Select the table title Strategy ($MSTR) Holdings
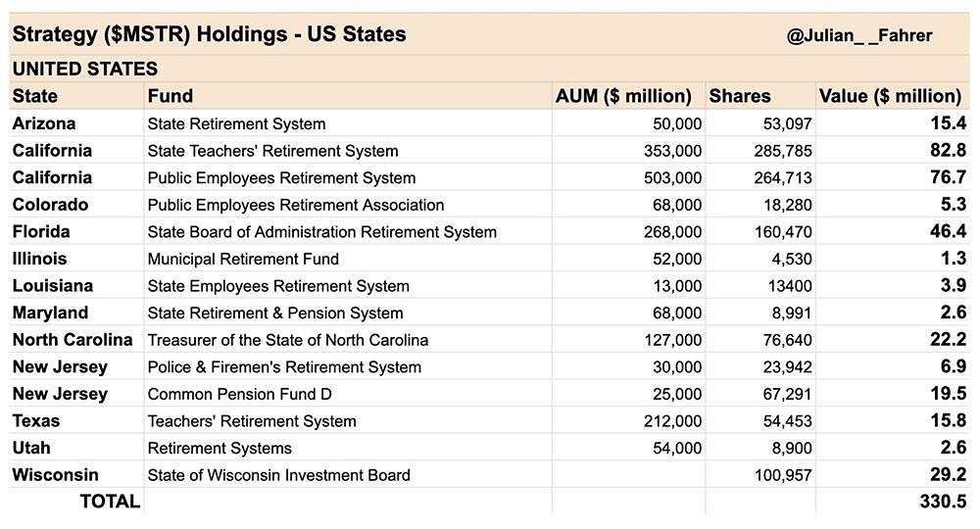980x529 pixels. click(208, 35)
